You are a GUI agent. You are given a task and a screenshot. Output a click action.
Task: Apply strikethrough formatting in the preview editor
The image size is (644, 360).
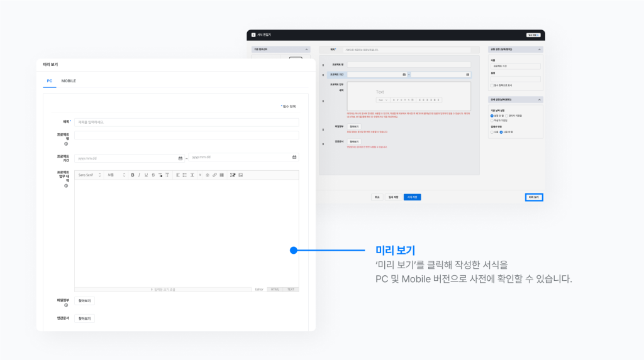tap(153, 175)
